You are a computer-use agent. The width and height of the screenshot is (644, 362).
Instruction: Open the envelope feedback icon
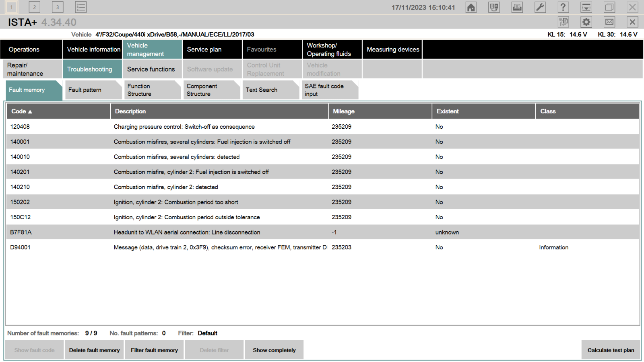(609, 22)
